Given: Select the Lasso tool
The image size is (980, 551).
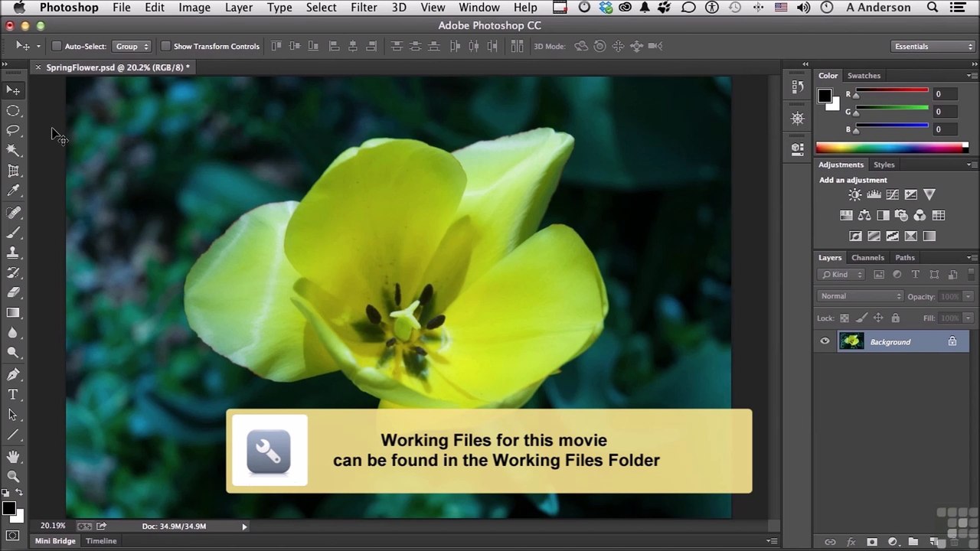Looking at the screenshot, I should pyautogui.click(x=13, y=131).
